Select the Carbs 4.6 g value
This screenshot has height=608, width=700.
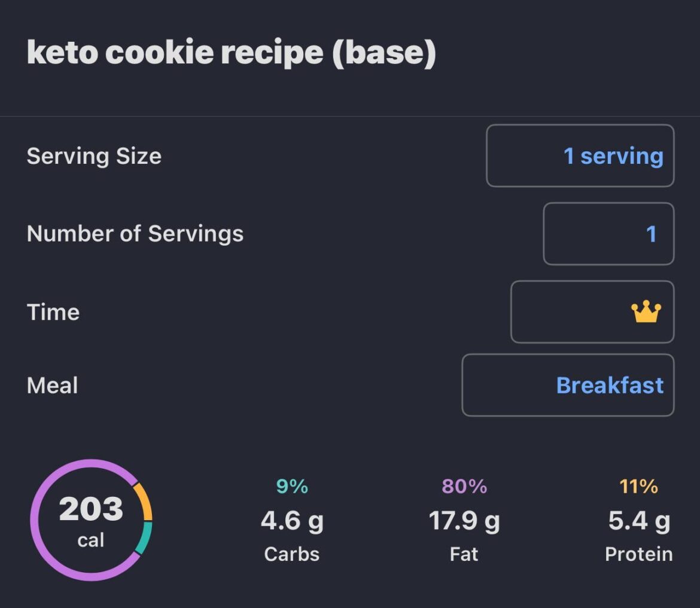pyautogui.click(x=291, y=520)
